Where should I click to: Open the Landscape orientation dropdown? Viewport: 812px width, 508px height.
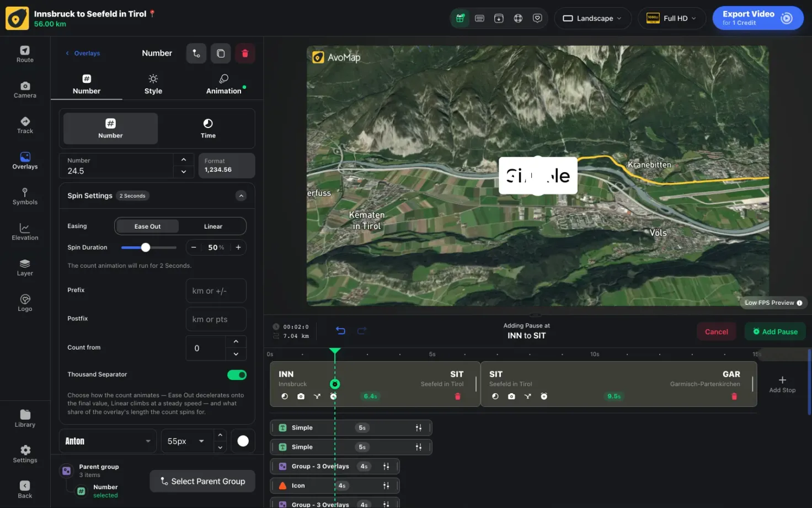tap(592, 18)
